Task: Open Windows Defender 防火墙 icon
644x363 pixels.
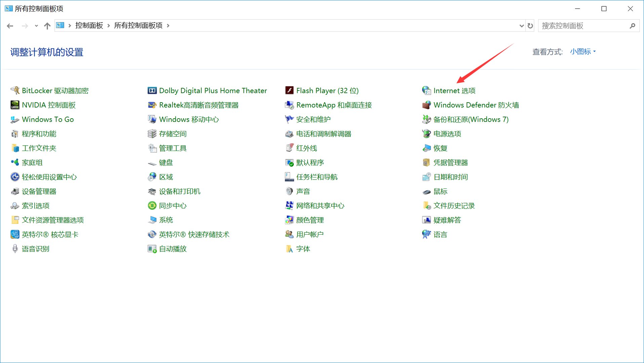Action: click(x=426, y=105)
